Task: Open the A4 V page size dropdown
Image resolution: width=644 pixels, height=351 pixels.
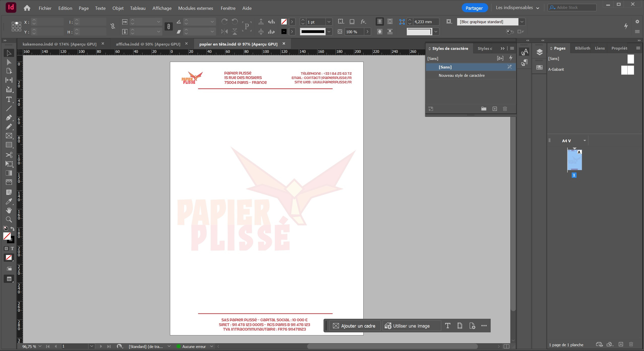Action: pos(585,141)
